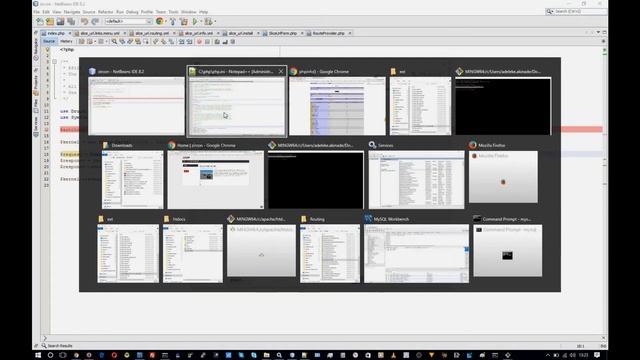Select the History view button

pyautogui.click(x=66, y=41)
